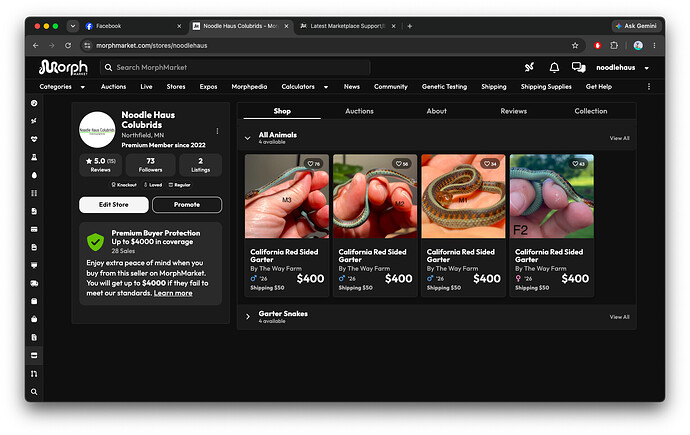The image size is (690, 435).
Task: Click the Learn more link
Action: tap(173, 293)
